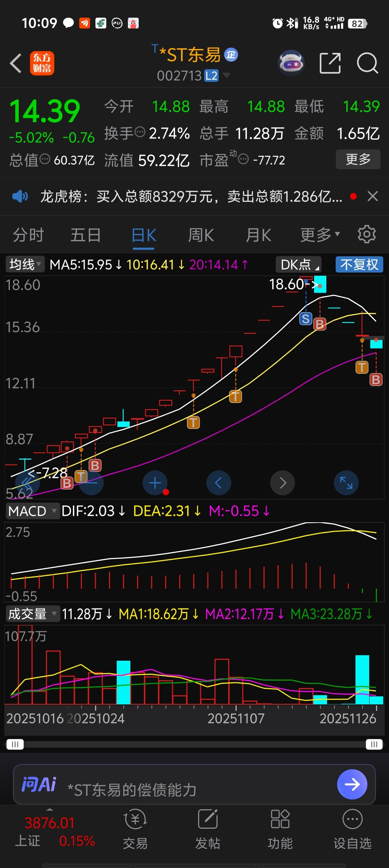The image size is (389, 868).
Task: Tap 设自选 add to watchlist
Action: [352, 829]
